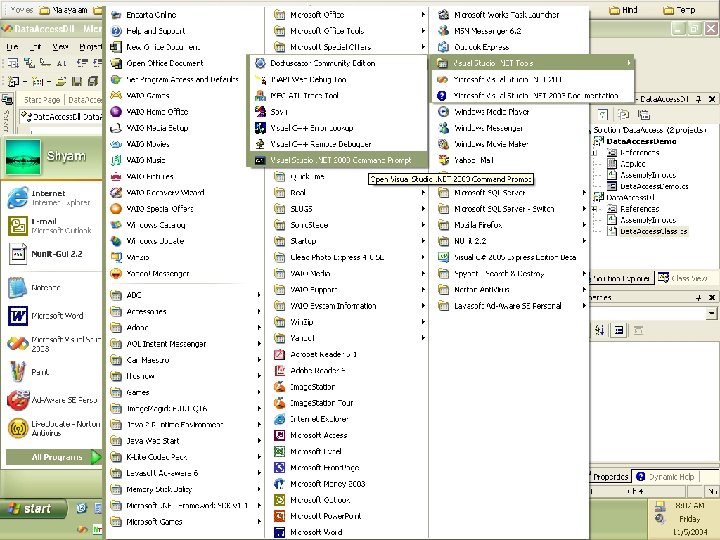Launch Microsoft PowerPoint
Screen dimensions: 720x540
349,516
